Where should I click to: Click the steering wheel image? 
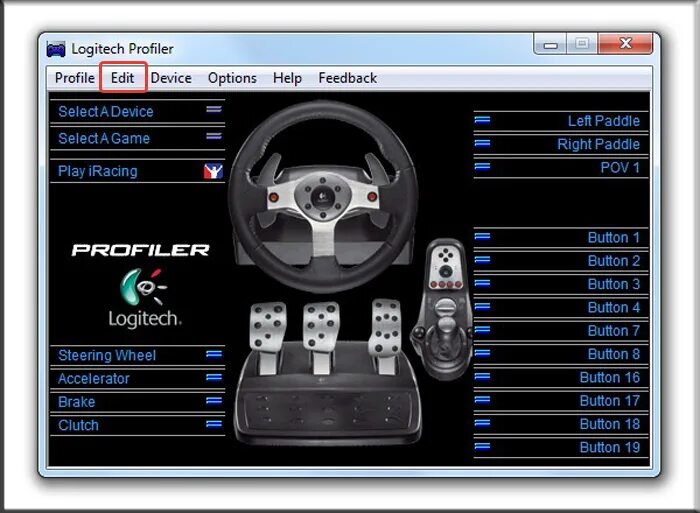tap(323, 196)
